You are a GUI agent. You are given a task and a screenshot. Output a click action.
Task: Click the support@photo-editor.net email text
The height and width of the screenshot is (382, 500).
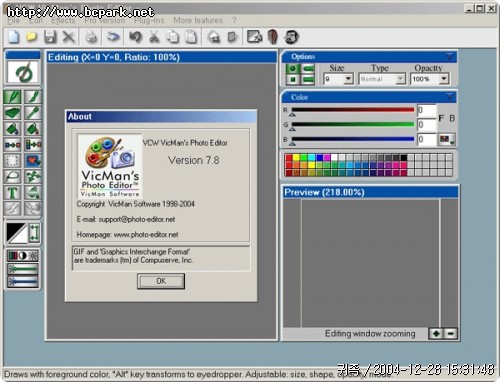(137, 219)
